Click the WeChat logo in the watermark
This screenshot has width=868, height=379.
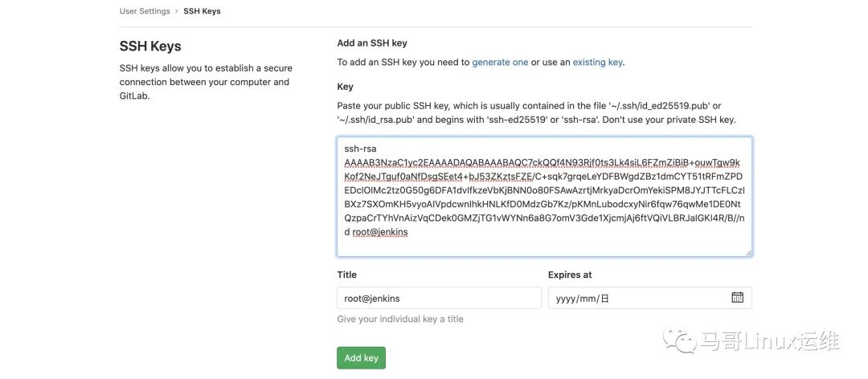click(x=685, y=341)
